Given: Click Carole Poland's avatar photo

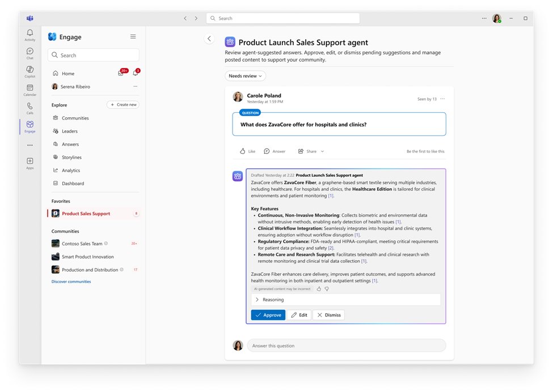Looking at the screenshot, I should pyautogui.click(x=238, y=96).
